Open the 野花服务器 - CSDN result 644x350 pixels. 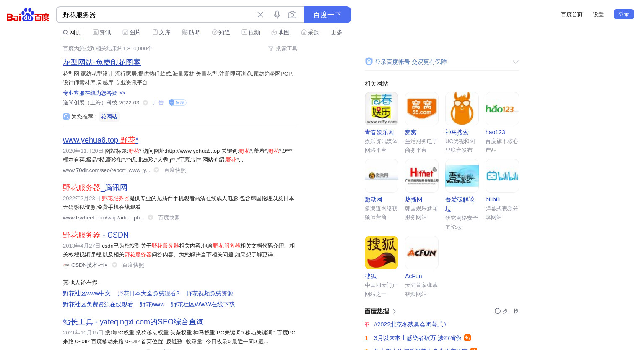tap(96, 235)
